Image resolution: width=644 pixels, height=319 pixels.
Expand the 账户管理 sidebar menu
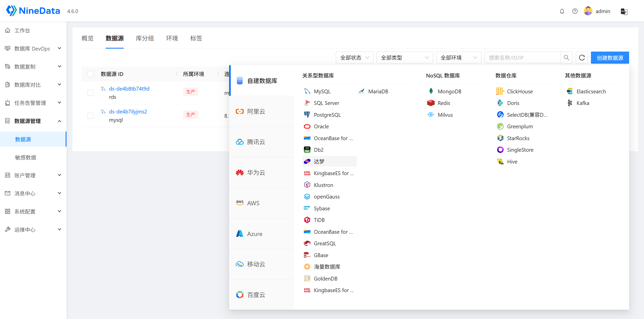coord(33,175)
